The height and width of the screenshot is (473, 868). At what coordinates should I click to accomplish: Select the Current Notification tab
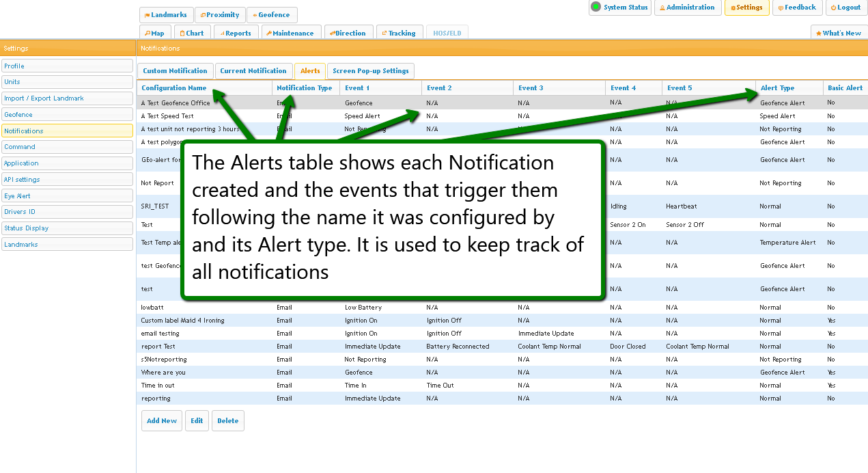(253, 71)
